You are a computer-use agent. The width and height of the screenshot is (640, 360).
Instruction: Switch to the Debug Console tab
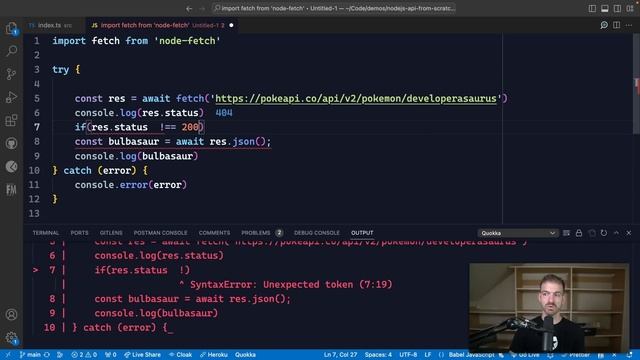point(317,233)
